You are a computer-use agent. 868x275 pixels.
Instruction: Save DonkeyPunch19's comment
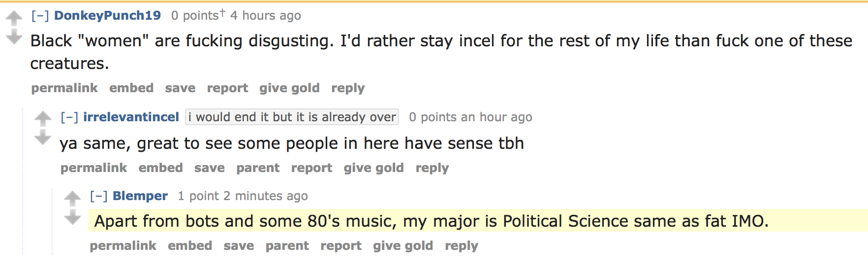tap(180, 88)
